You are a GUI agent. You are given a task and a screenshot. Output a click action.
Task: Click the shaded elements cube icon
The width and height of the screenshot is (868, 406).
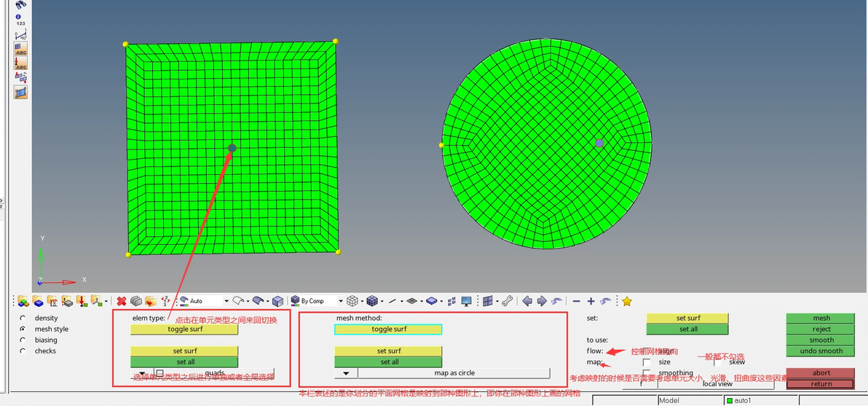click(372, 301)
